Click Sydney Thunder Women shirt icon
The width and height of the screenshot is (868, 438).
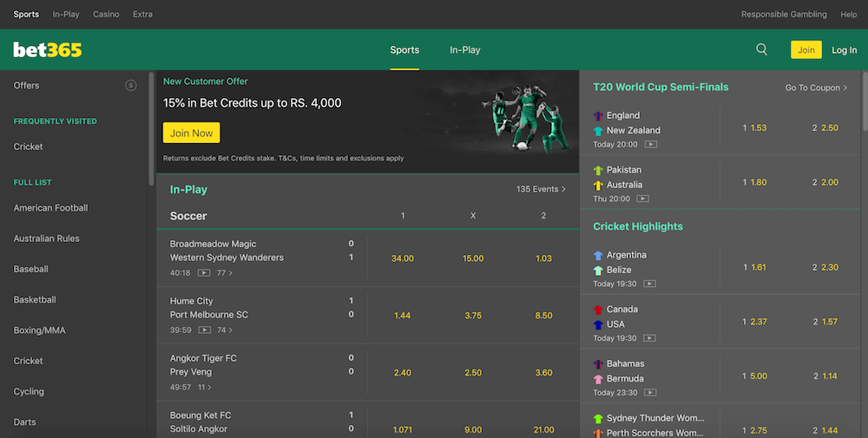598,419
